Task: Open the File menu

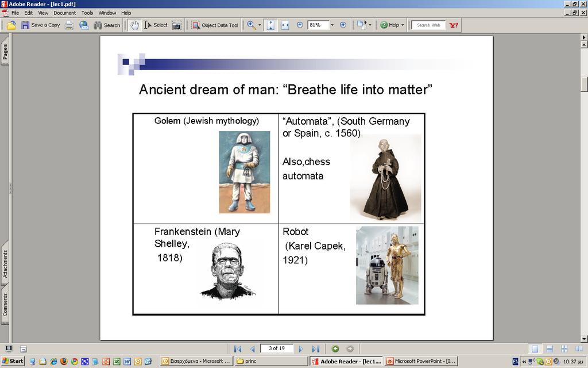Action: point(15,13)
